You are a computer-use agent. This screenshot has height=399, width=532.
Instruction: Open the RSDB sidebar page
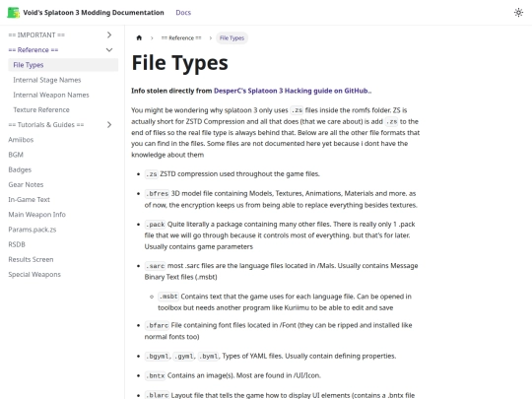[x=17, y=244]
